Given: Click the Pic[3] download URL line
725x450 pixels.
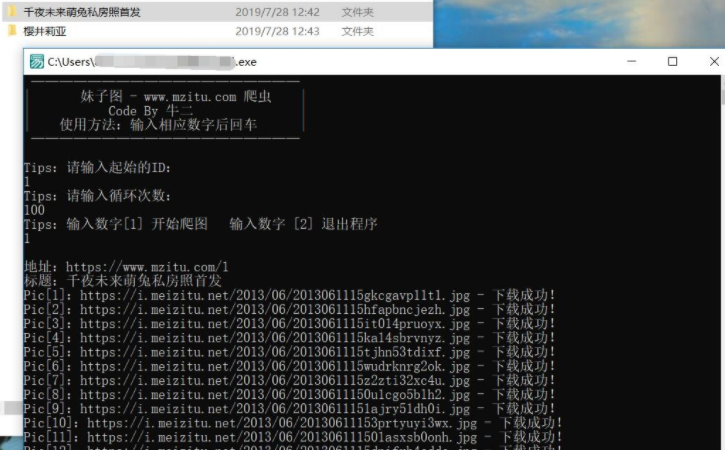Looking at the screenshot, I should tap(289, 324).
